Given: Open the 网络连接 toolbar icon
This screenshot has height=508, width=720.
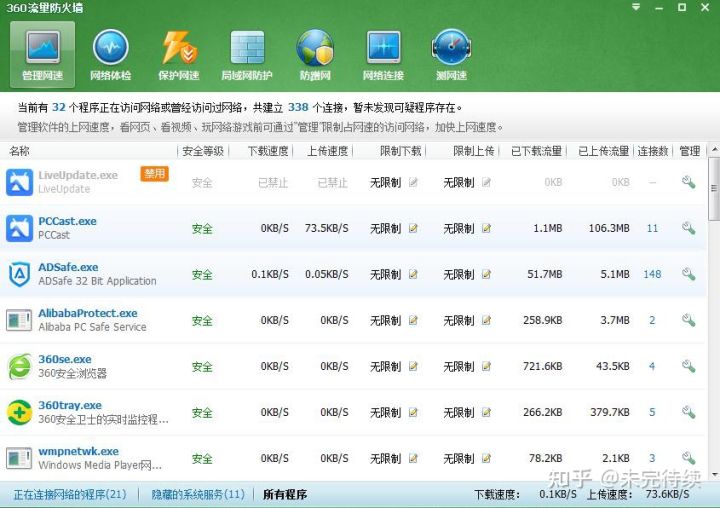Looking at the screenshot, I should click(x=383, y=54).
